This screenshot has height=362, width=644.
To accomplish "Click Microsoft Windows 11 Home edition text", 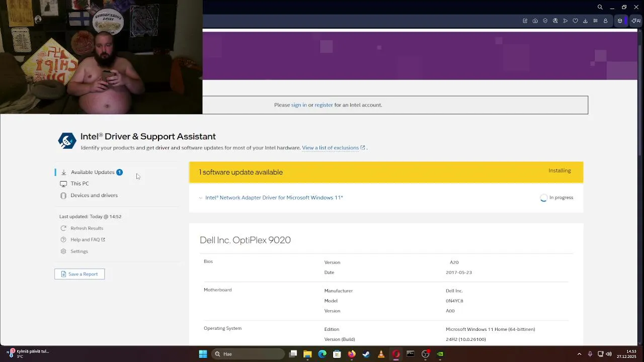I will [x=490, y=329].
